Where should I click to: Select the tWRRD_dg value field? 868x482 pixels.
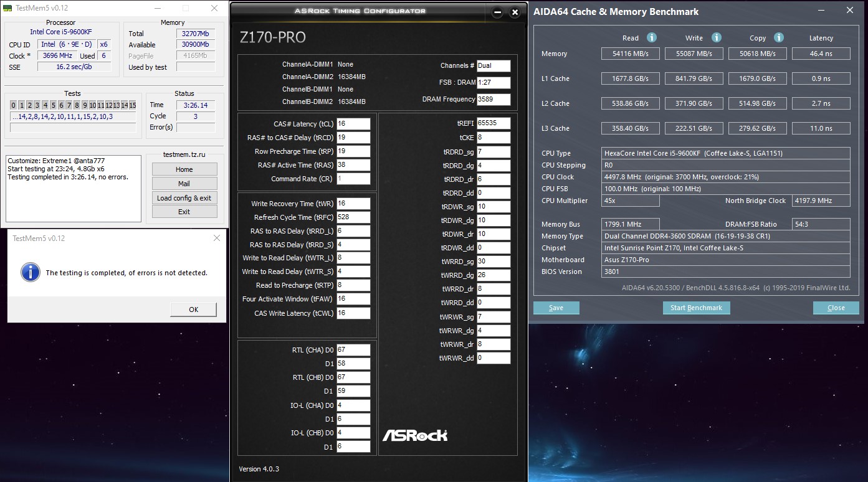click(x=494, y=275)
